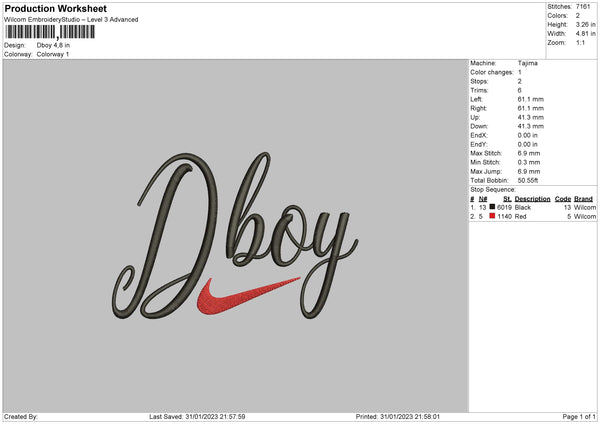Click the Color changes row

point(496,72)
